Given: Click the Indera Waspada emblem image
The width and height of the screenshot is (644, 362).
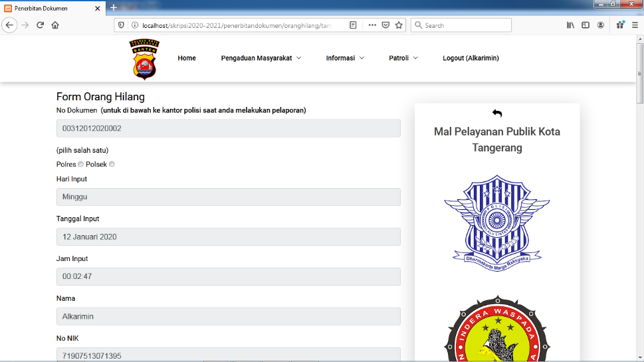Looking at the screenshot, I should click(x=497, y=328).
